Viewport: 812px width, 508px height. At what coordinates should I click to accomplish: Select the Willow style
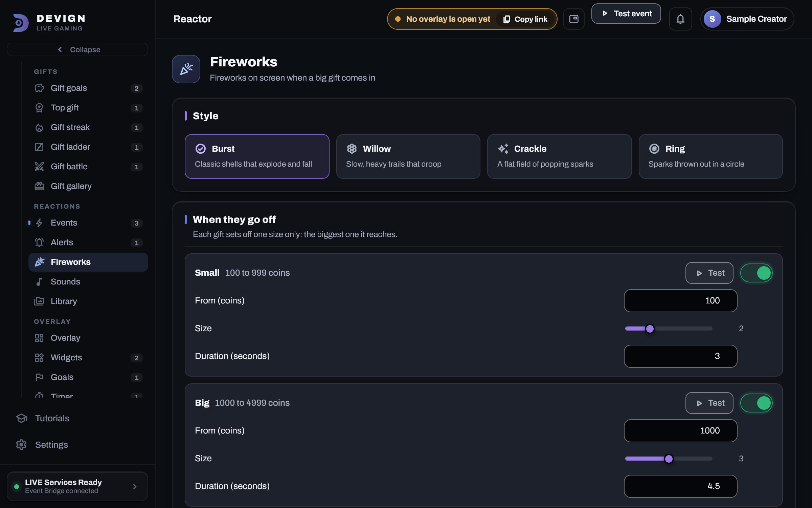tap(408, 156)
